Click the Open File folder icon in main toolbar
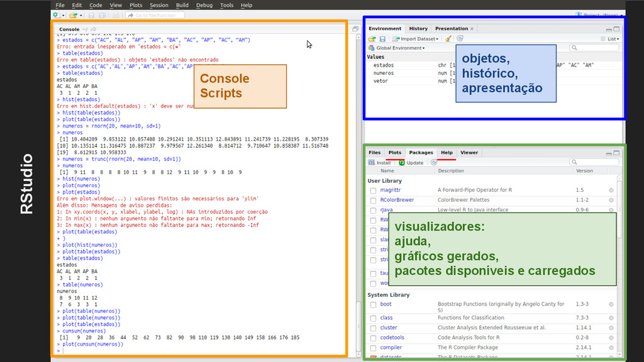This screenshot has height=362, width=644. coord(73,15)
